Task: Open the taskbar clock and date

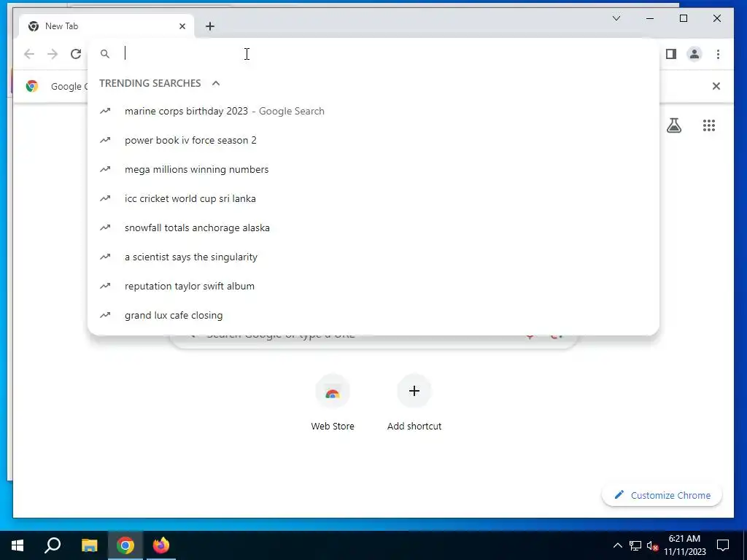Action: (x=684, y=545)
